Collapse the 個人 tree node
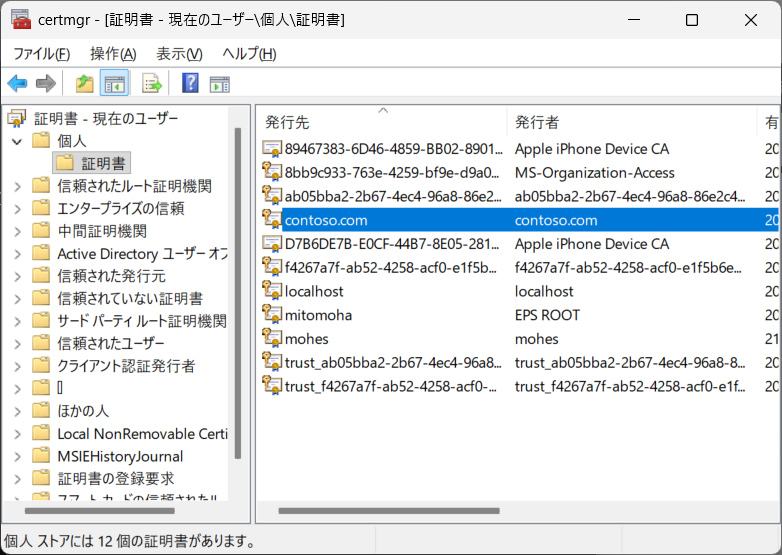This screenshot has width=782, height=555. (x=17, y=141)
